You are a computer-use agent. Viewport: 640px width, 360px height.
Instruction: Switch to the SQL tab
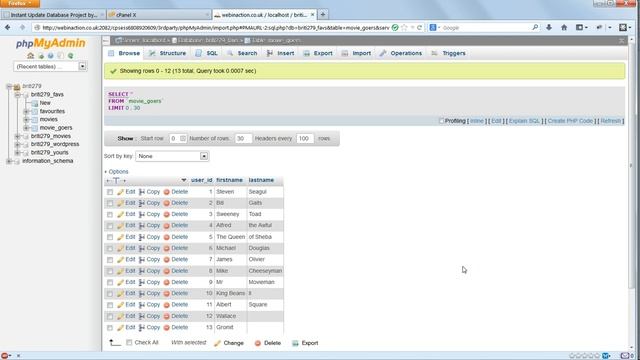(207, 53)
